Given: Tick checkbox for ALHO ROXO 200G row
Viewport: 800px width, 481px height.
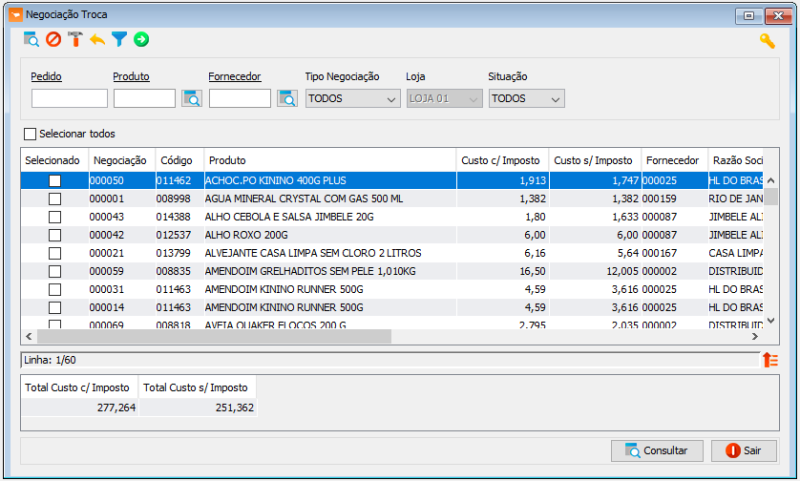Looking at the screenshot, I should (55, 235).
